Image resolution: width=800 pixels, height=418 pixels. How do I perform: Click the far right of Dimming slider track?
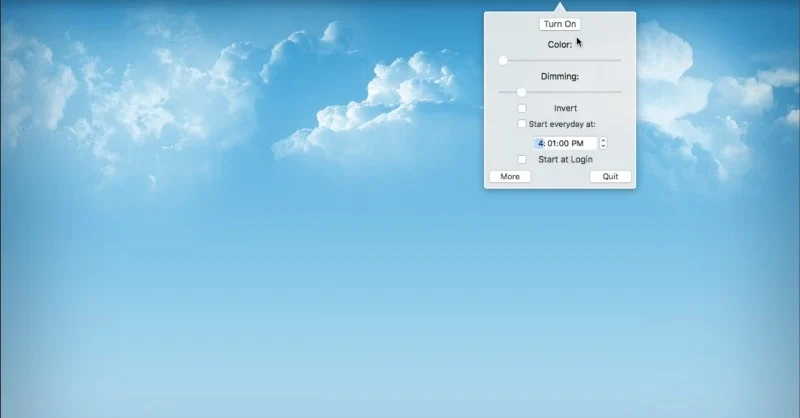(x=619, y=92)
